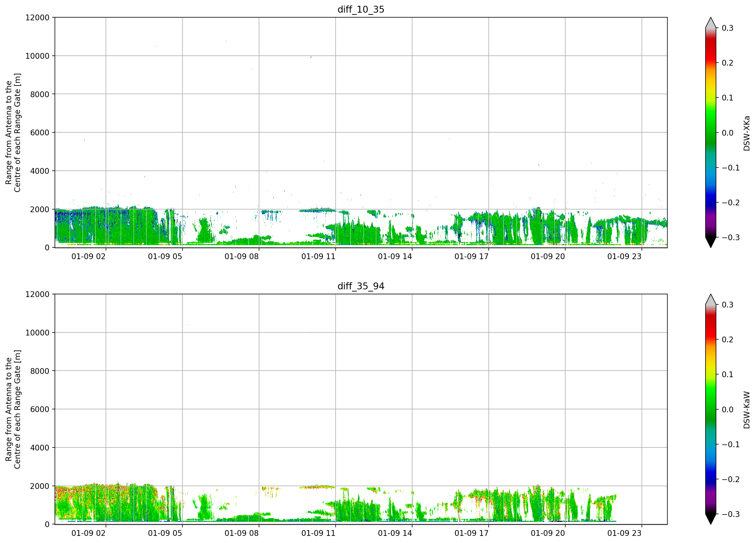The width and height of the screenshot is (756, 543).
Task: Click the 0.1 tick on the DSW-XKa colorbar
Action: (727, 98)
